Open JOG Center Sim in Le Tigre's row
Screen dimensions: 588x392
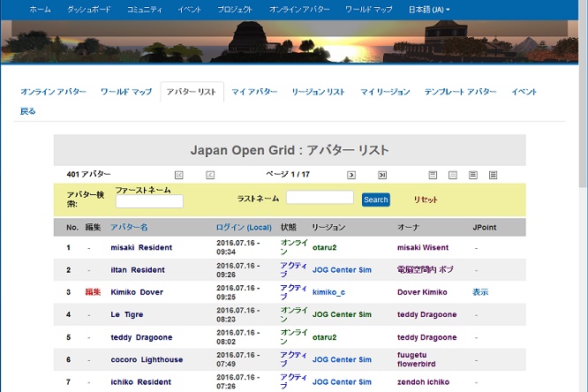tap(342, 314)
